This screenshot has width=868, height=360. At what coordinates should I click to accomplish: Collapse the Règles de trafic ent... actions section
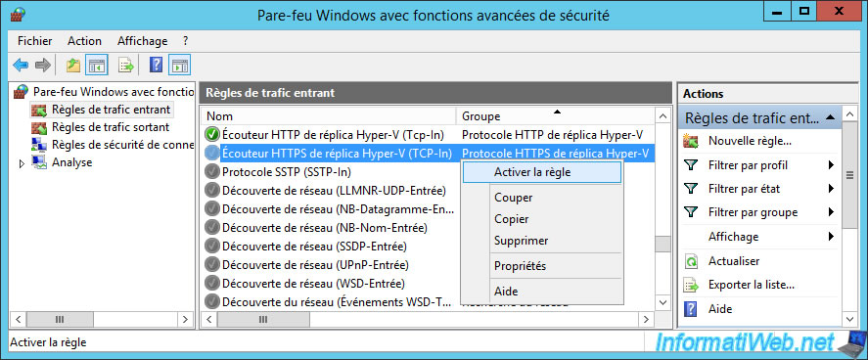(x=830, y=117)
